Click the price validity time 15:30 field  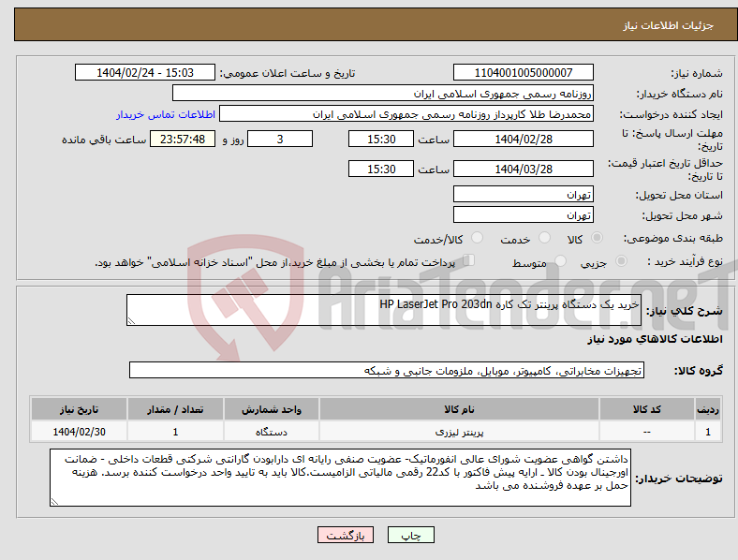pyautogui.click(x=381, y=169)
